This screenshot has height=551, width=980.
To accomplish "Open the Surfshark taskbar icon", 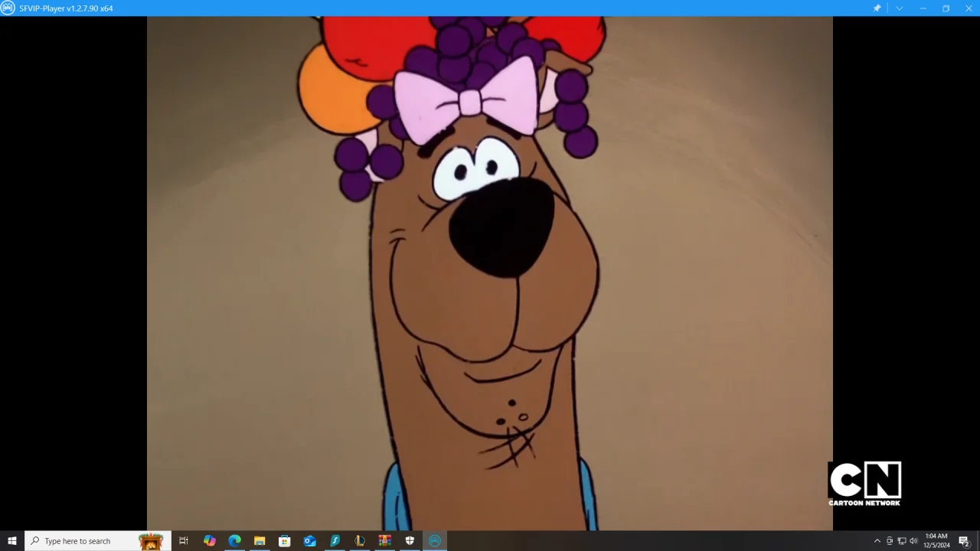I will [x=335, y=541].
